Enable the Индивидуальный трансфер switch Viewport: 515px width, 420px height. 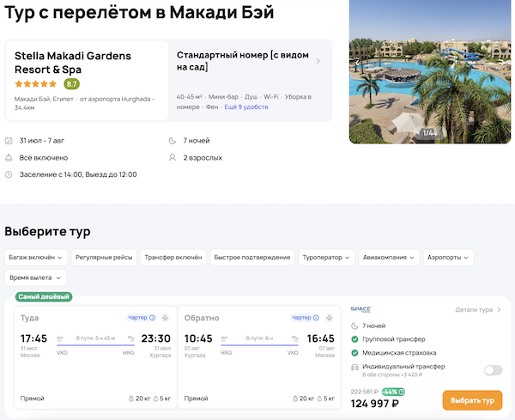493,370
